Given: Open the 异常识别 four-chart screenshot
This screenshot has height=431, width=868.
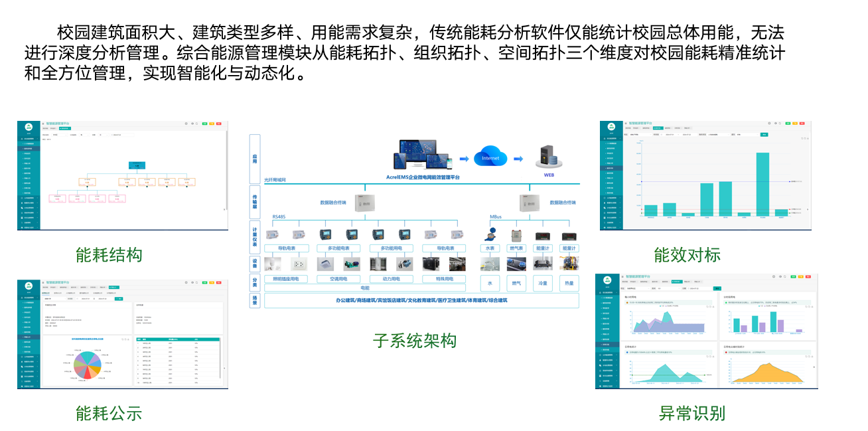Looking at the screenshot, I should pos(706,331).
